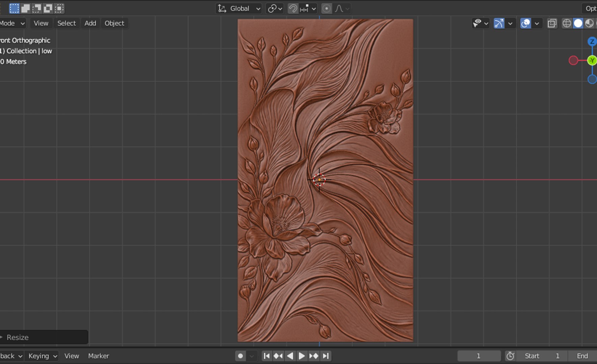This screenshot has width=597, height=364.
Task: Click the current frame number field
Action: point(479,356)
